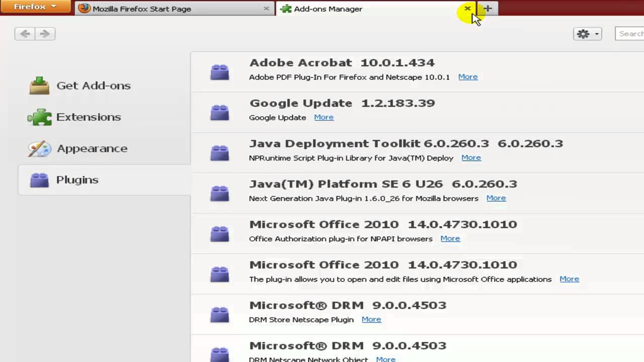The height and width of the screenshot is (362, 644).
Task: Open More link for Google Update
Action: [x=324, y=117]
